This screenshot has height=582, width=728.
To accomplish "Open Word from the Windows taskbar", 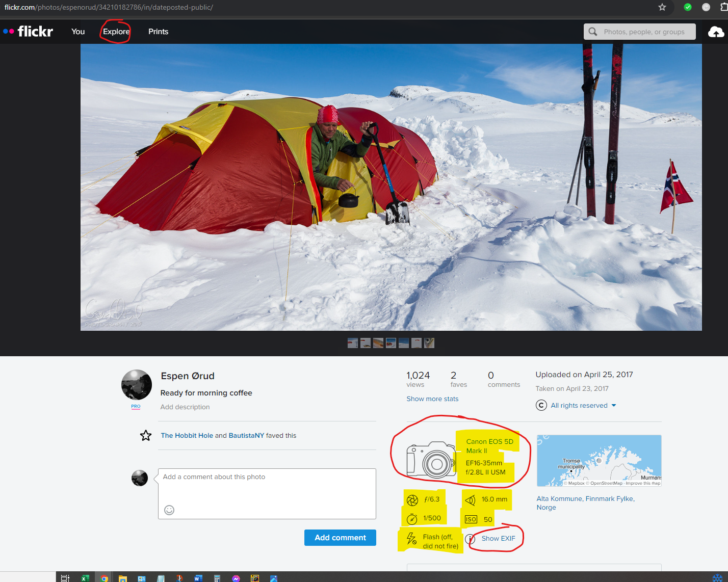I will point(198,578).
